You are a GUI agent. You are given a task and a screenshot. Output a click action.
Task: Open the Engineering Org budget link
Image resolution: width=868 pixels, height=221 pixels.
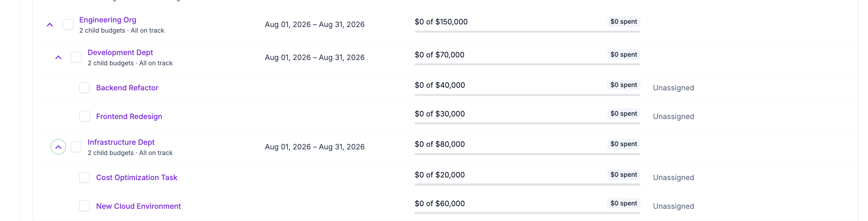pos(108,20)
